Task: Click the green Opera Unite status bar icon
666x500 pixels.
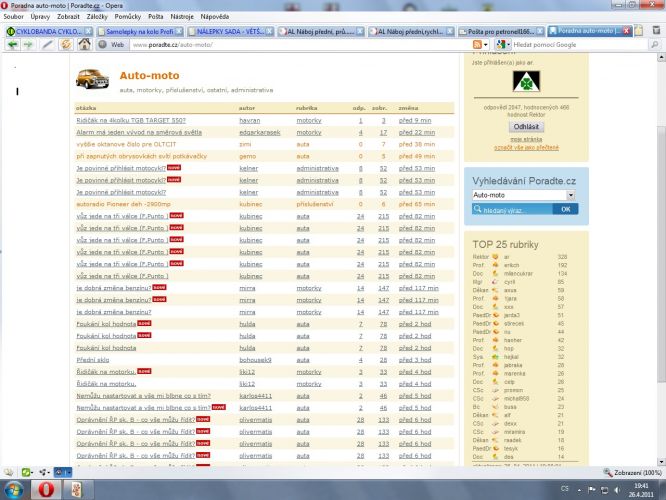Action: pos(26,472)
